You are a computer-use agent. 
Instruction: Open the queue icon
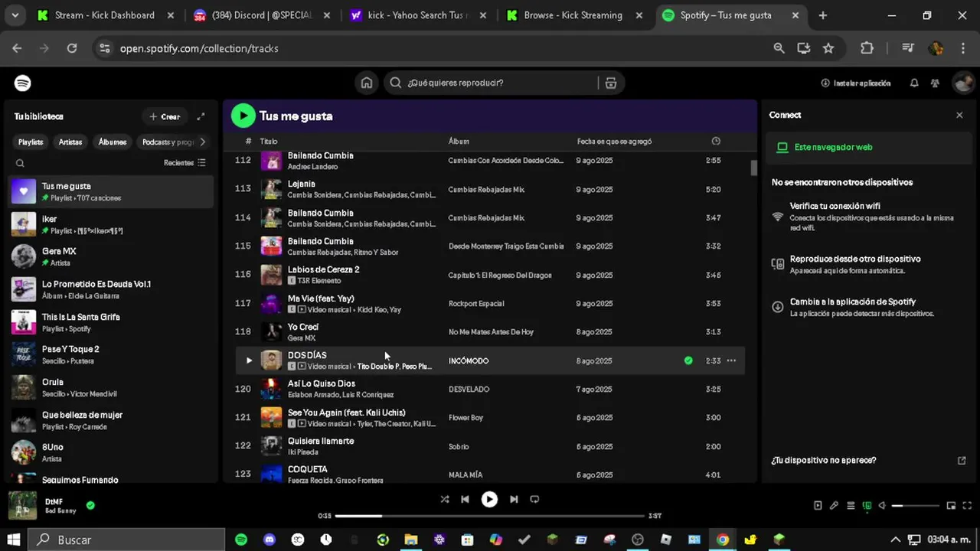(851, 505)
